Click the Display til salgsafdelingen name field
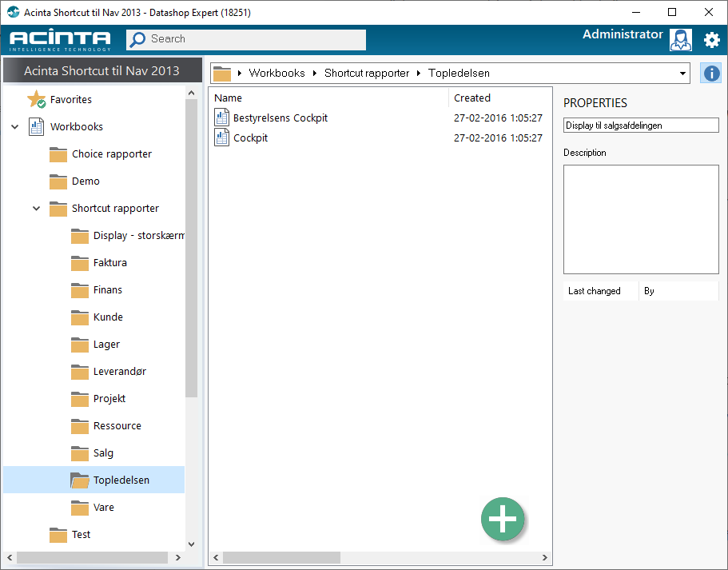Viewport: 728px width, 570px height. pyautogui.click(x=641, y=126)
